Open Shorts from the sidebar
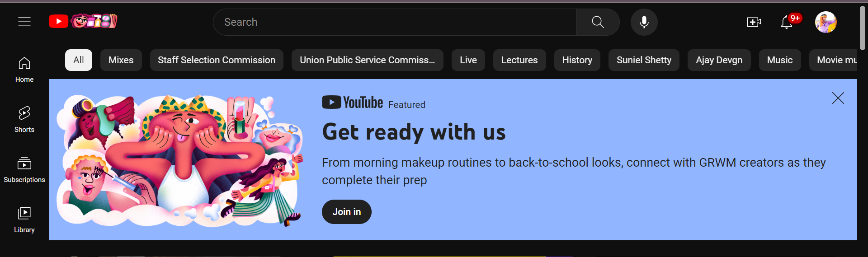The image size is (868, 257). pyautogui.click(x=24, y=120)
